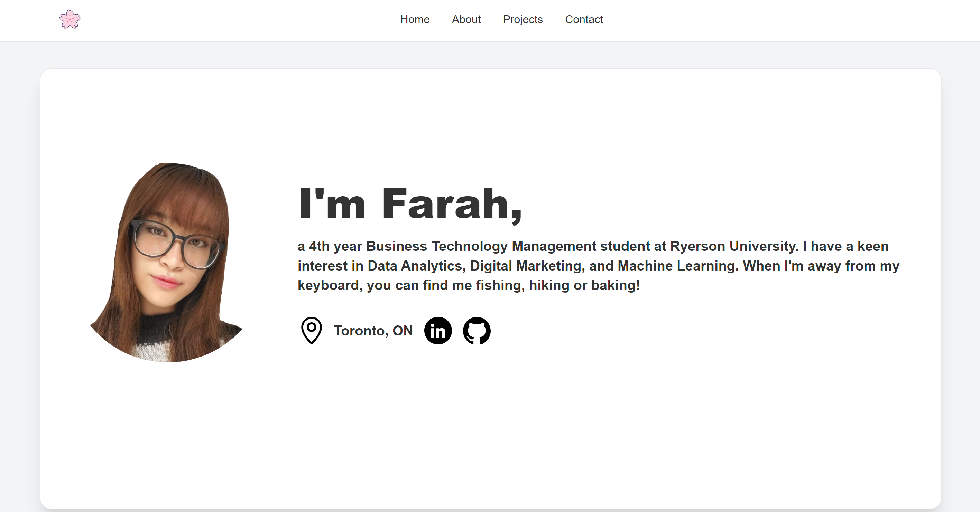Open the Contact nav link
The image size is (980, 512).
[x=584, y=19]
